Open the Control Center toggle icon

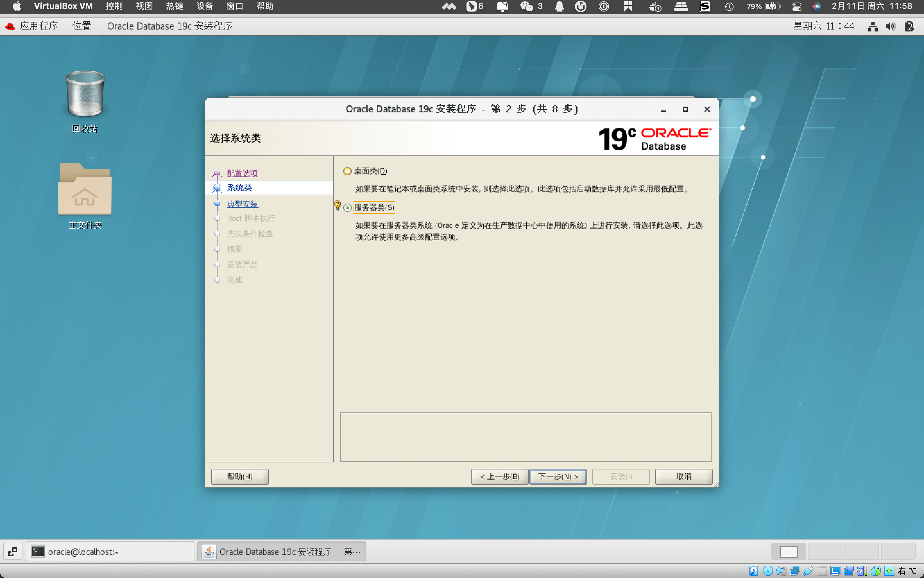[x=797, y=6]
